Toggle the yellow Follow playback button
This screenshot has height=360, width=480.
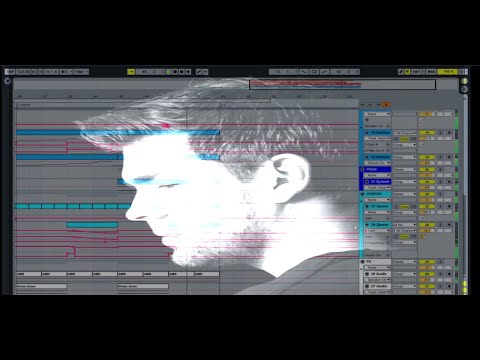pyautogui.click(x=131, y=72)
